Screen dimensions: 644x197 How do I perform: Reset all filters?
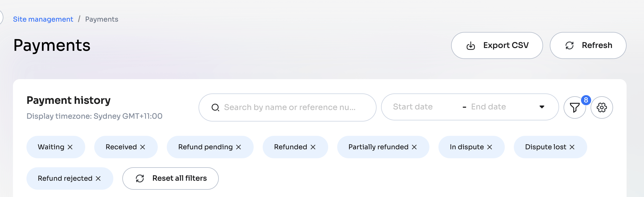click(x=170, y=178)
